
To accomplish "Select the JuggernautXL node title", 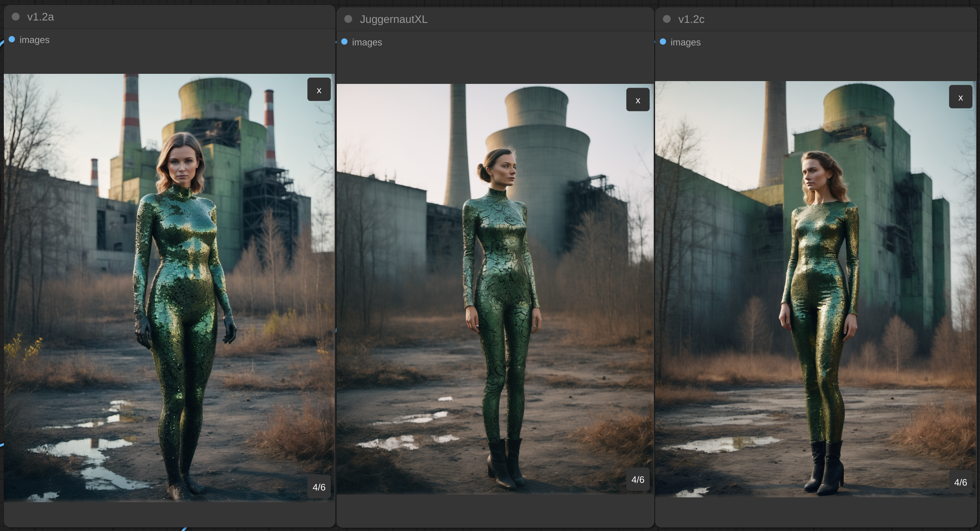I will tap(393, 19).
